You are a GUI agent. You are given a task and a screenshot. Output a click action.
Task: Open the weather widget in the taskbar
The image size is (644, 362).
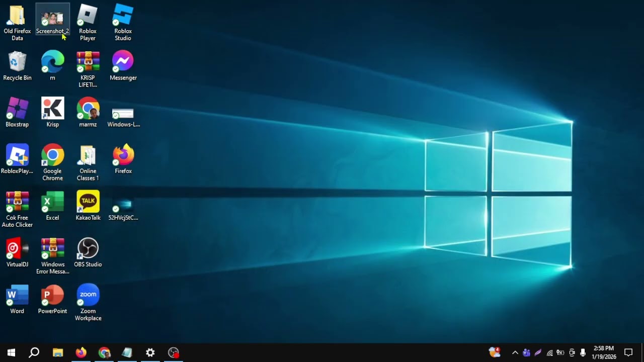(495, 352)
